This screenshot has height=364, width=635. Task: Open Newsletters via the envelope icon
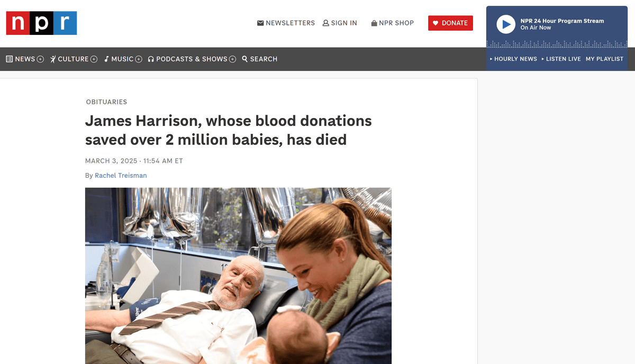[260, 23]
